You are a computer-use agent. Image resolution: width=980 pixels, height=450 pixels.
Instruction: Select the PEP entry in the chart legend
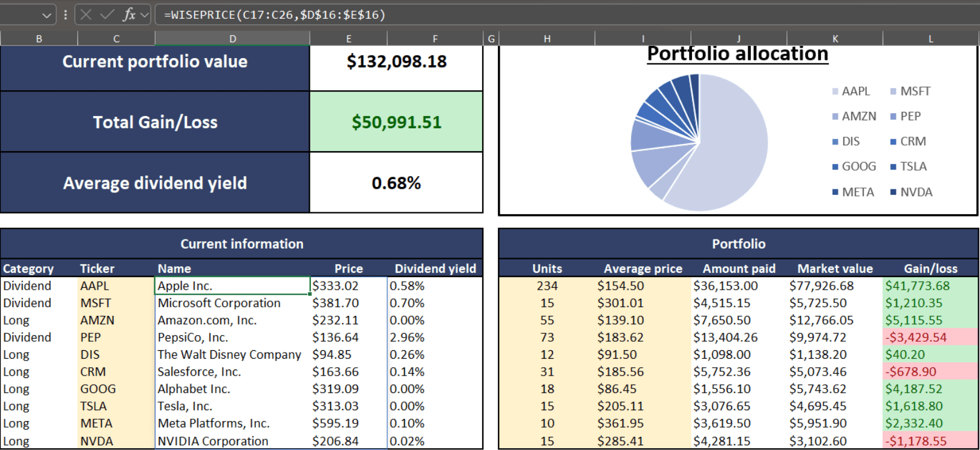tap(906, 116)
